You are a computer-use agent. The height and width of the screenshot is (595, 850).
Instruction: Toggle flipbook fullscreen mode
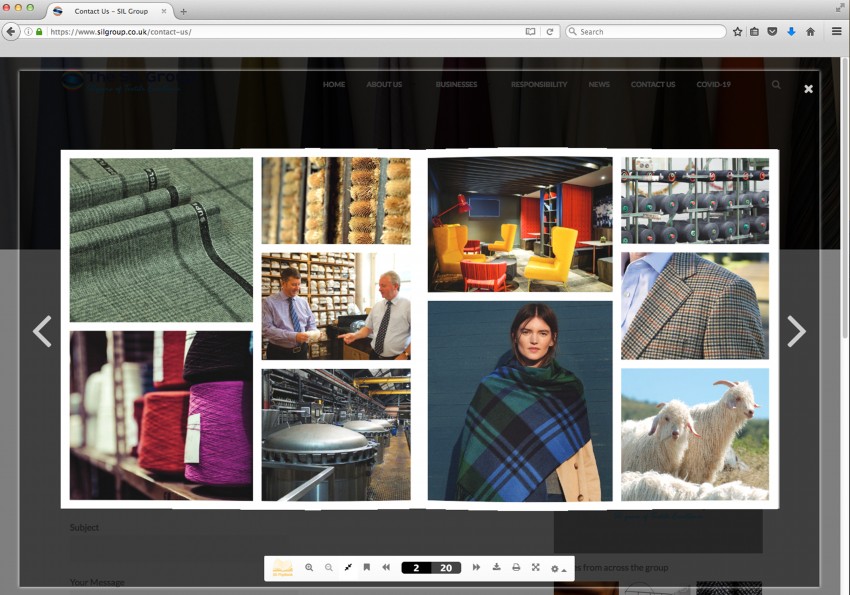point(536,567)
